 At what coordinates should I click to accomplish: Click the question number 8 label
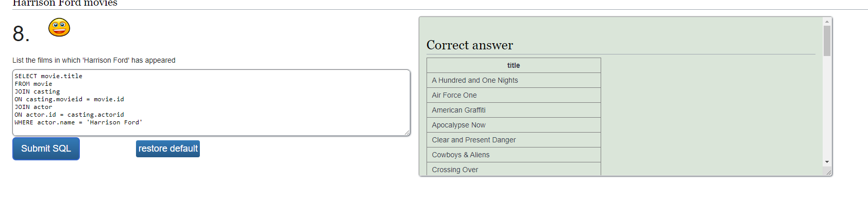click(x=21, y=34)
